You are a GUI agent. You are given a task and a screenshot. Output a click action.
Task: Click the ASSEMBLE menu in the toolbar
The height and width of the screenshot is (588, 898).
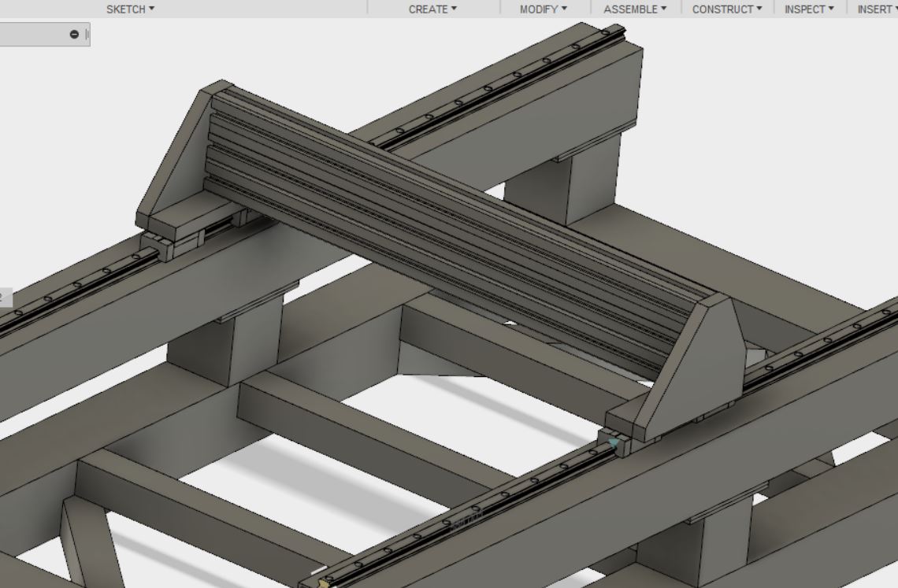pos(634,9)
